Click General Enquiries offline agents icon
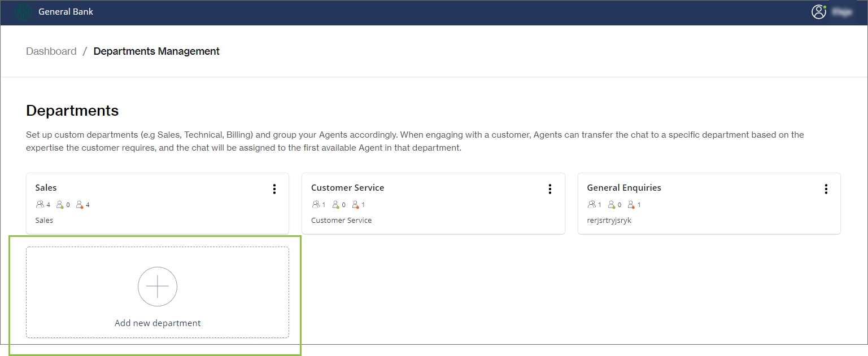868x356 pixels. coord(631,205)
